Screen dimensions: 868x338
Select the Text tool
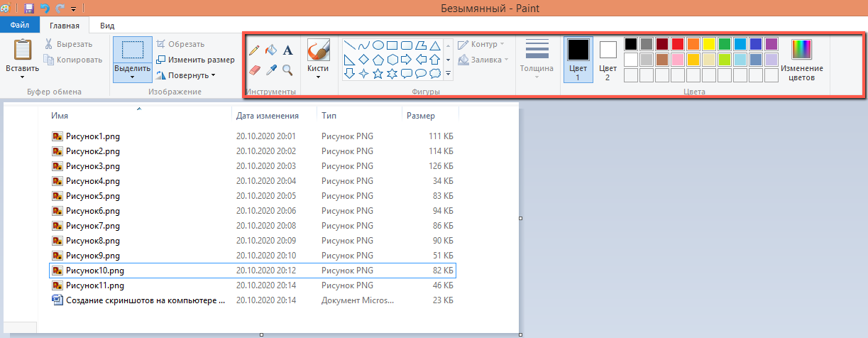tap(287, 50)
